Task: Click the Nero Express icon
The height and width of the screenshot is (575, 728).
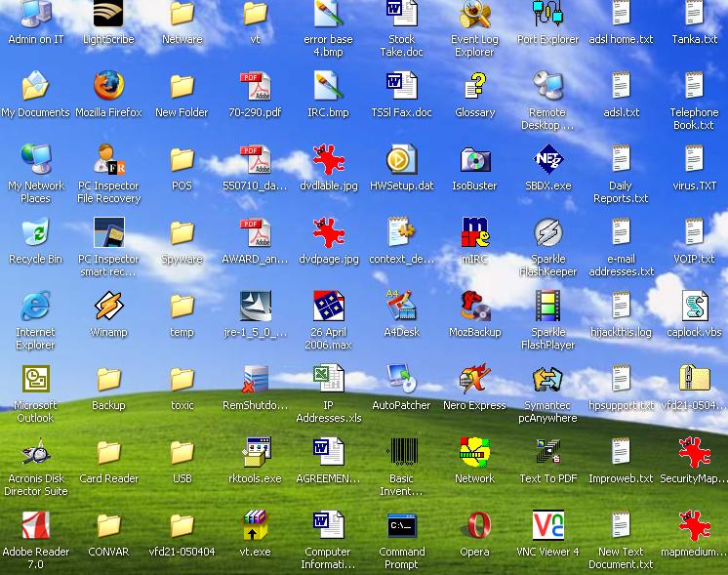Action: (474, 380)
